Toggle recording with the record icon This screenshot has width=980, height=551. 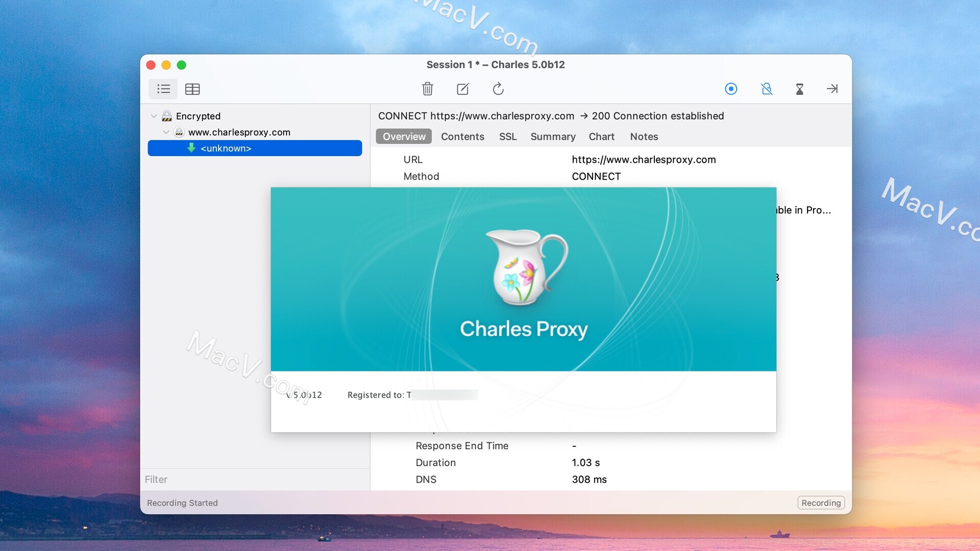[731, 89]
